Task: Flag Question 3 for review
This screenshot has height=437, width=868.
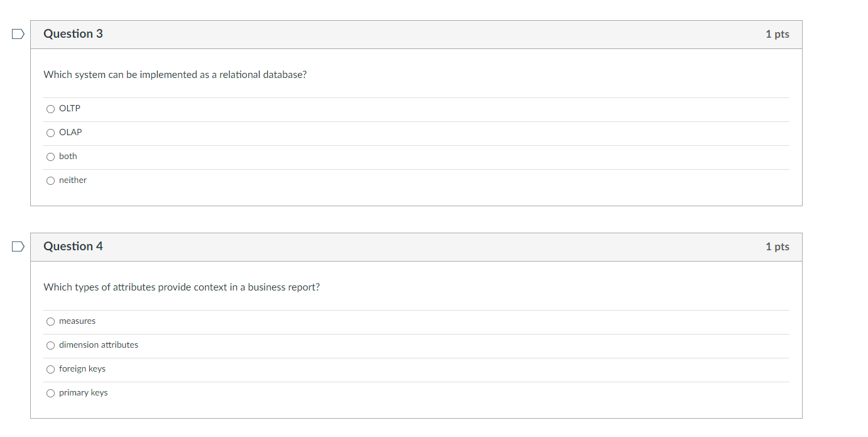Action: click(x=18, y=34)
